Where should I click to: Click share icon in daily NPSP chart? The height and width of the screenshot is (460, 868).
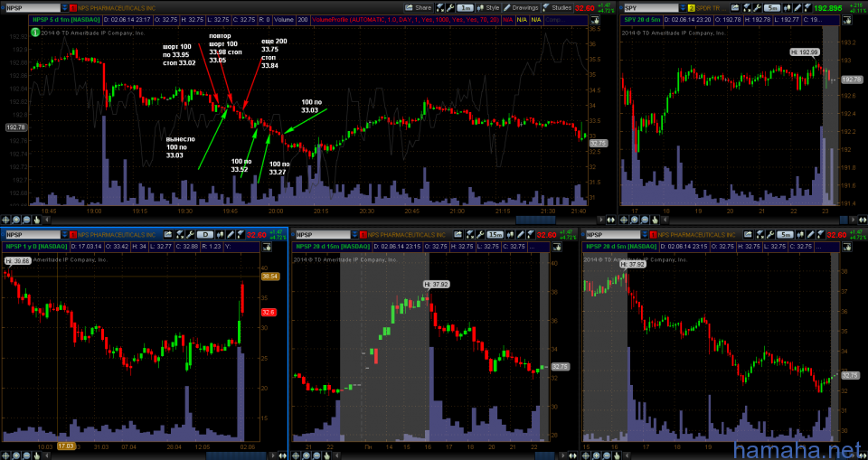tap(168, 234)
